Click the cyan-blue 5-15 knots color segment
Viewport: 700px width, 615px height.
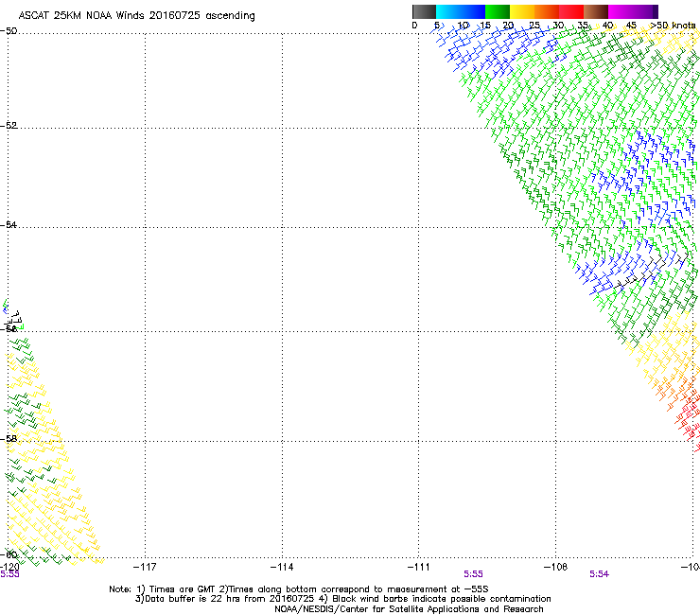461,11
